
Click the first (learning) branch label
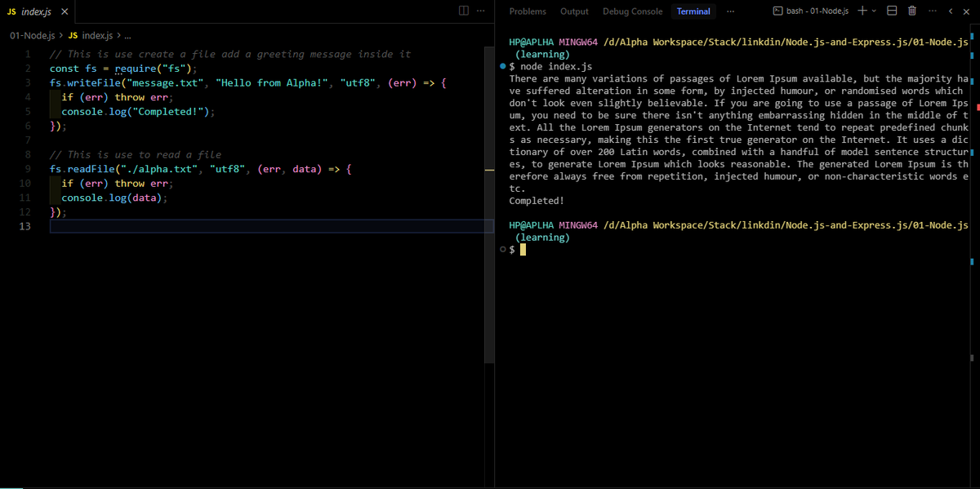[x=542, y=54]
